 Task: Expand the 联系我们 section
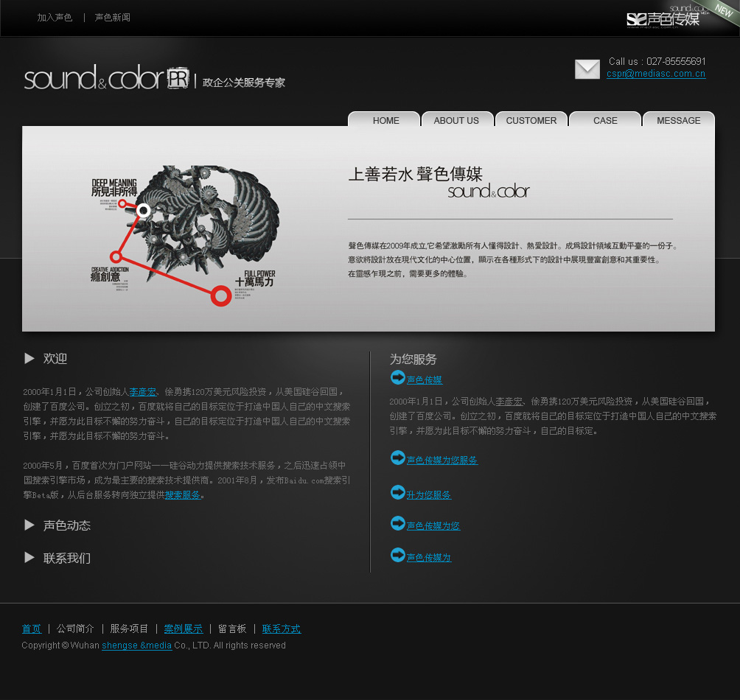tap(29, 558)
